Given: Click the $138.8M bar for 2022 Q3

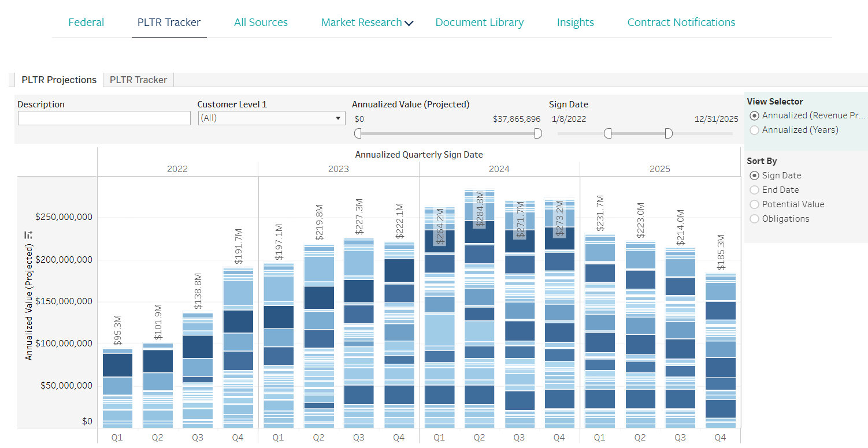Looking at the screenshot, I should click(x=198, y=370).
